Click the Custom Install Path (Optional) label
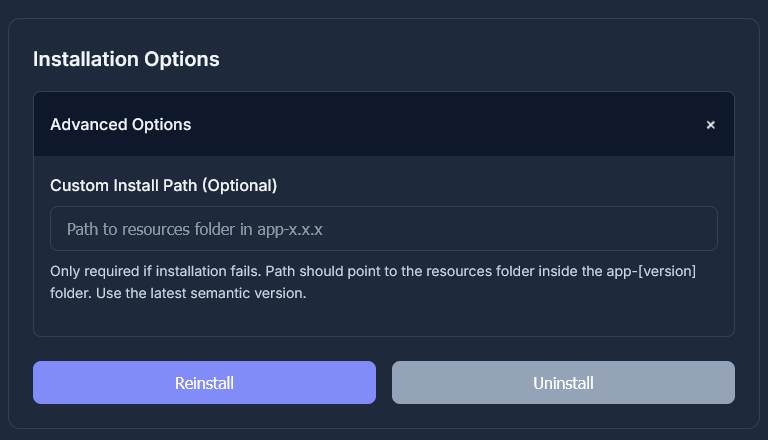 pyautogui.click(x=163, y=185)
